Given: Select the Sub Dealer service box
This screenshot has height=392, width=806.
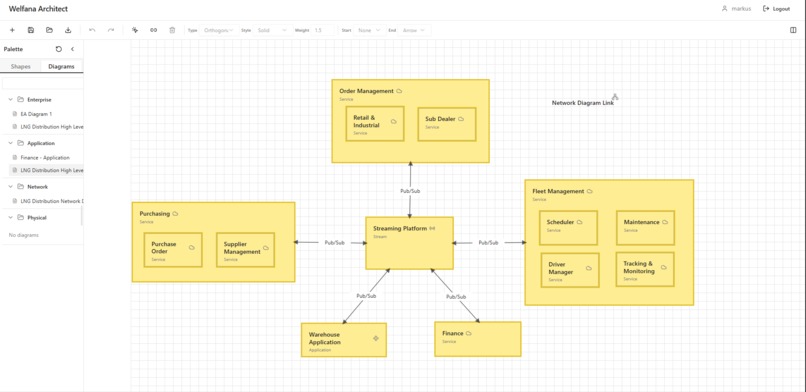Looking at the screenshot, I should pyautogui.click(x=447, y=124).
